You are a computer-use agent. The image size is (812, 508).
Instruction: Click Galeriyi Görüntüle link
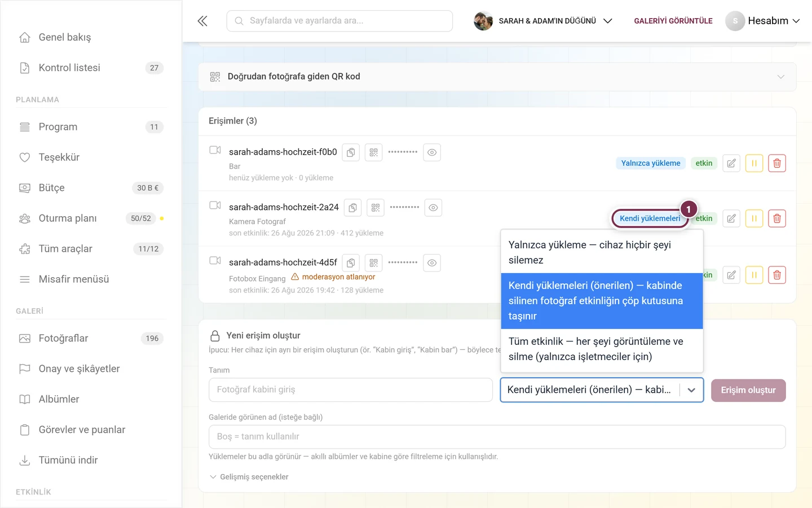(x=673, y=21)
